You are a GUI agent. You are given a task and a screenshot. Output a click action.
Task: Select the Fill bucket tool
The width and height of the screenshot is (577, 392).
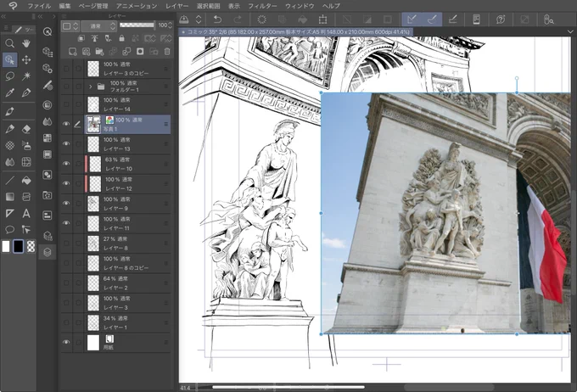[x=26, y=180]
